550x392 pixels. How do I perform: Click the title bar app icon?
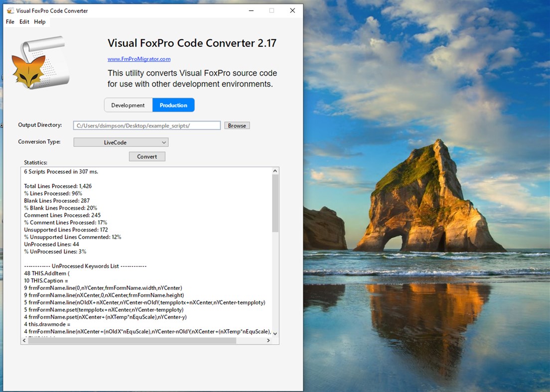tap(10, 10)
